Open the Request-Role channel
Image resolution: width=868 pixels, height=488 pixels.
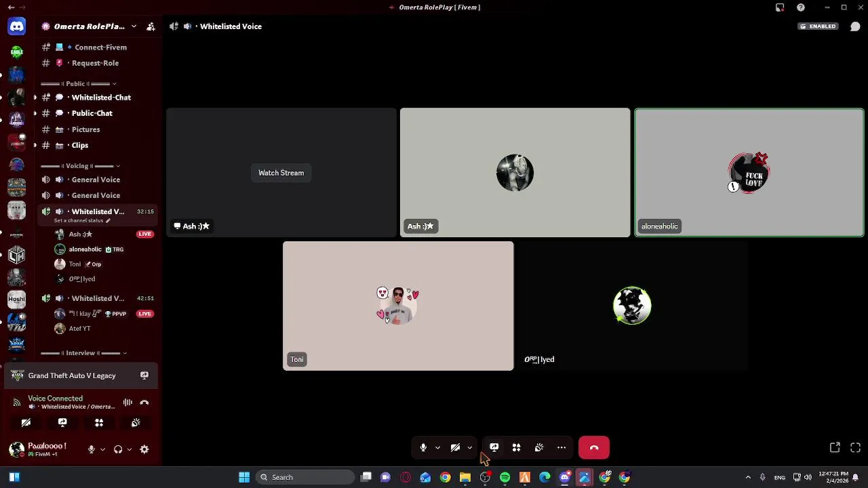[98, 63]
